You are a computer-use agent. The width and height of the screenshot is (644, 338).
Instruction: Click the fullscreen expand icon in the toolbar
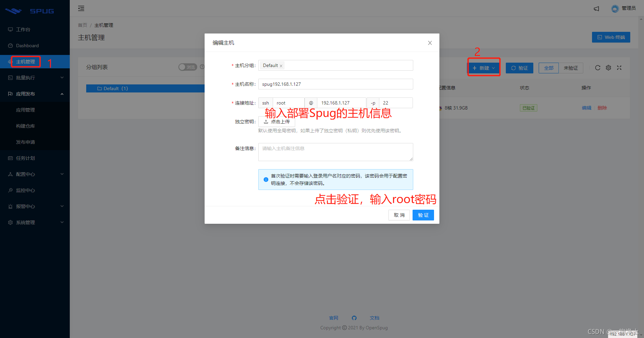(x=619, y=68)
